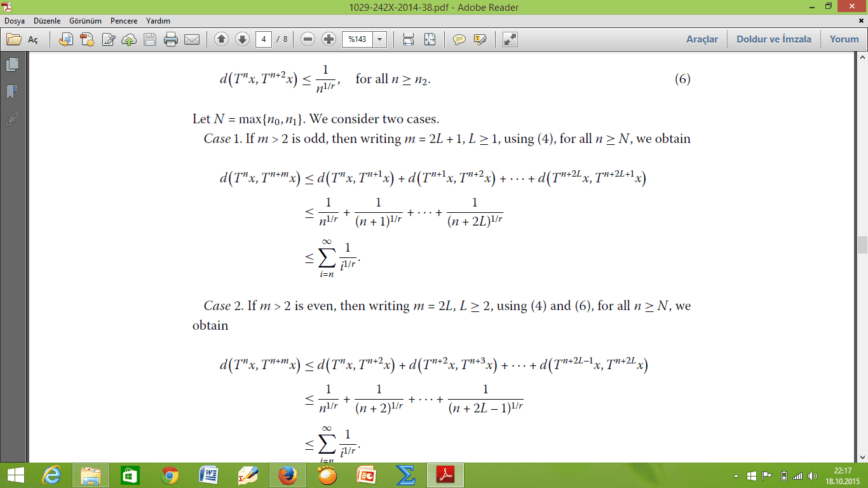Zoom in using the plus button
The width and height of the screenshot is (868, 488).
point(329,39)
